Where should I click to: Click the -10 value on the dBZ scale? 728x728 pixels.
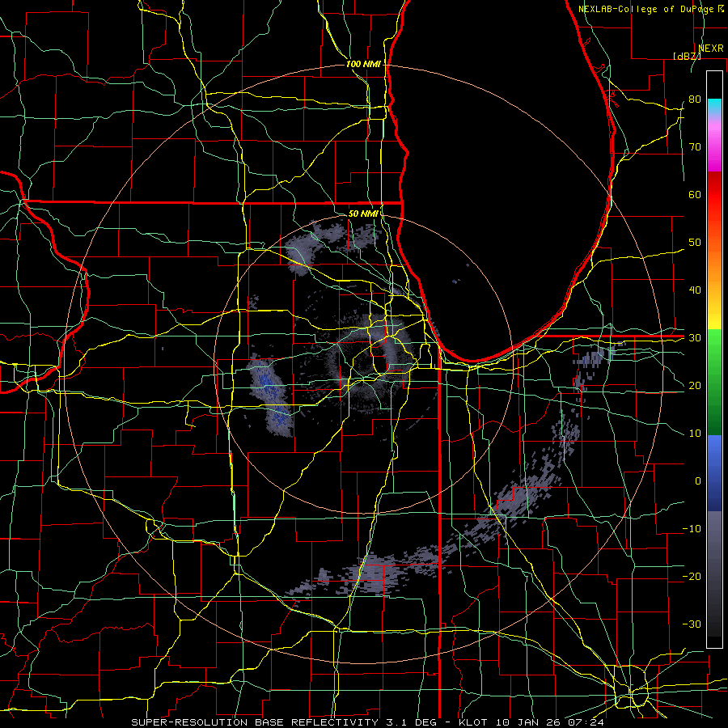(692, 529)
